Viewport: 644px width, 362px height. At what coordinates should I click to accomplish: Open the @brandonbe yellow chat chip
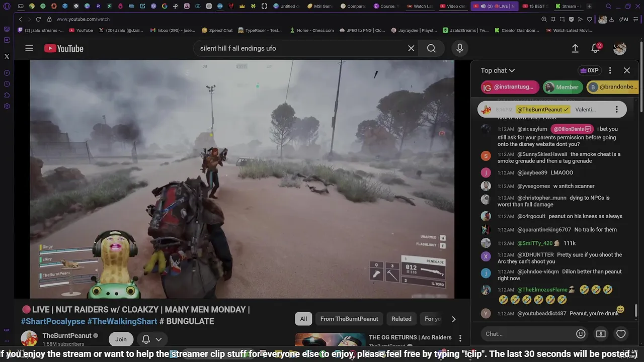613,87
